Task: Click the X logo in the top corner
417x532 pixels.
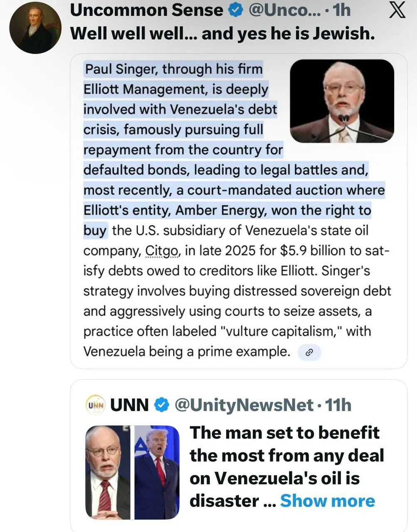Action: pos(397,10)
